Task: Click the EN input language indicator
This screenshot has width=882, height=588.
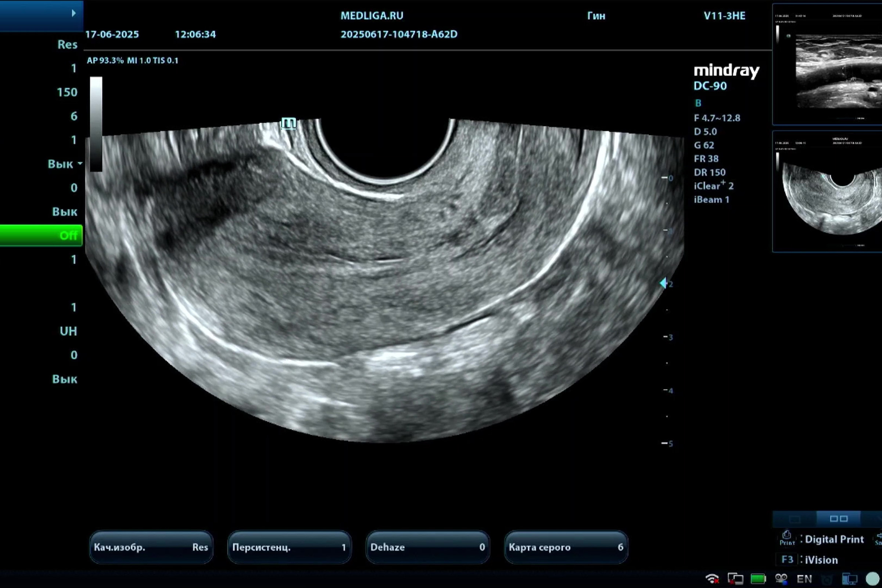Action: [804, 578]
